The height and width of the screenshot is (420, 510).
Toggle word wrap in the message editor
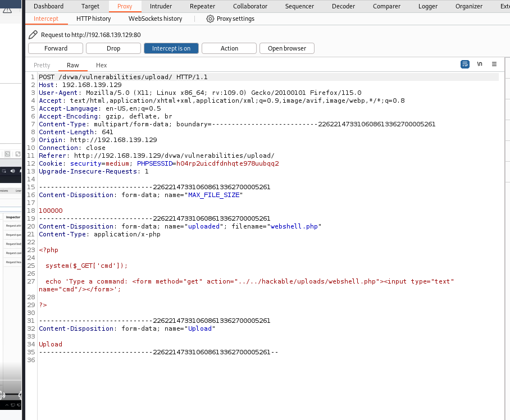click(x=465, y=65)
